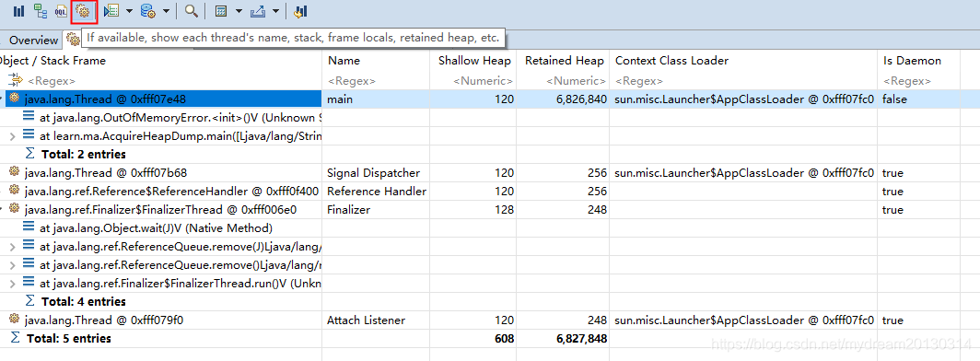
Task: Click the 'Total: 5 entries' summary row
Action: 480,339
